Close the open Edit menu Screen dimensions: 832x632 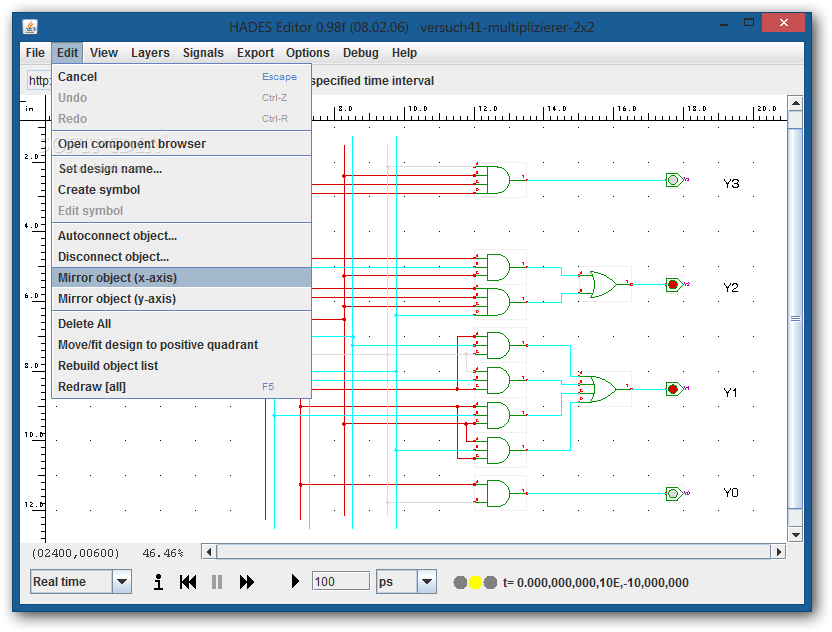(67, 53)
